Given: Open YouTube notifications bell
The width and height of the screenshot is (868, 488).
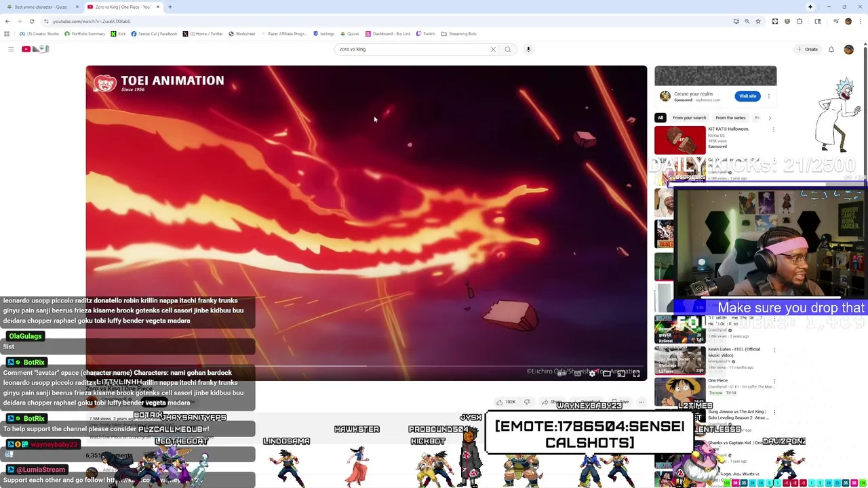Looking at the screenshot, I should coord(831,49).
